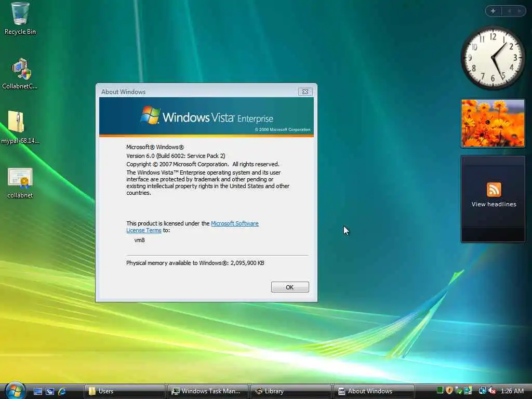Open the Windows Start orb
Viewport: 532px width, 399px height.
[15, 391]
